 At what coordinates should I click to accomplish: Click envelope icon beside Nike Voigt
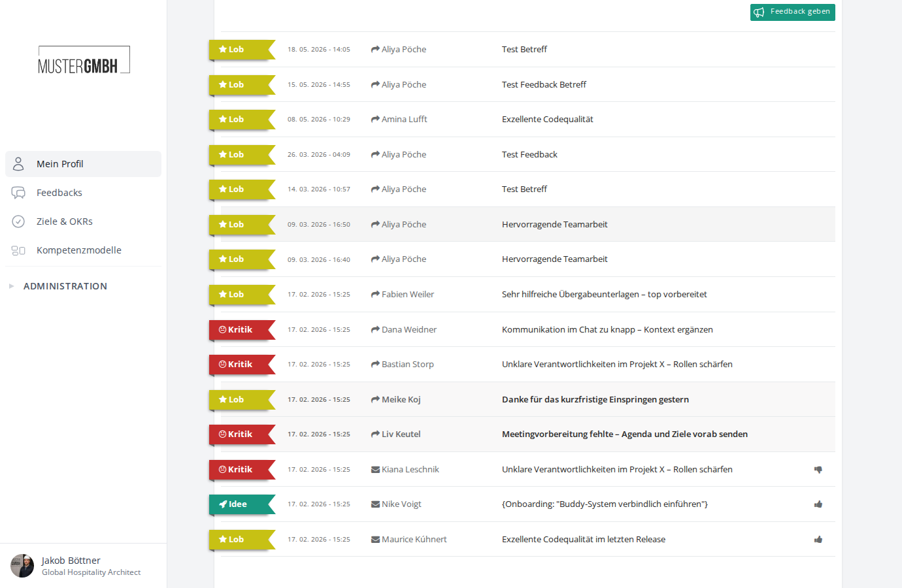click(375, 504)
